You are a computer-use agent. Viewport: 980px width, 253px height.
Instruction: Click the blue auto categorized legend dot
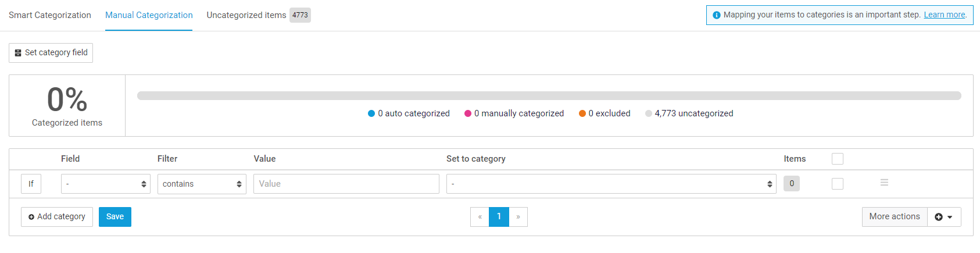371,113
